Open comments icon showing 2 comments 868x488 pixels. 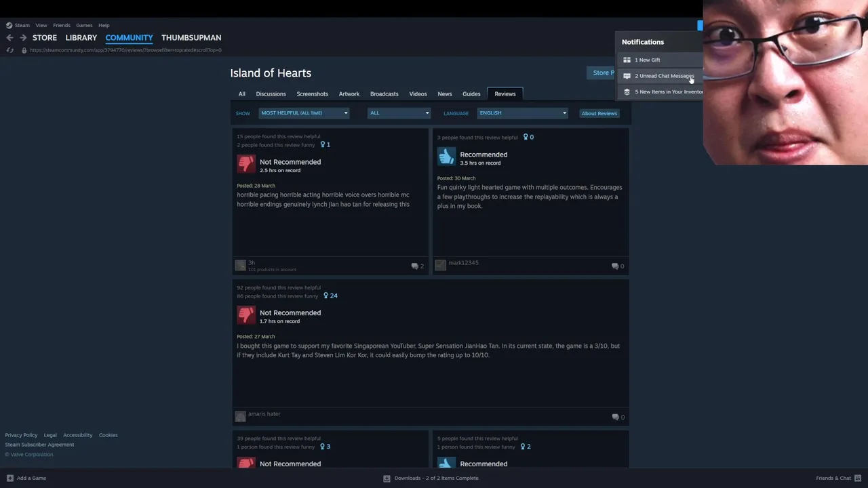tap(414, 266)
